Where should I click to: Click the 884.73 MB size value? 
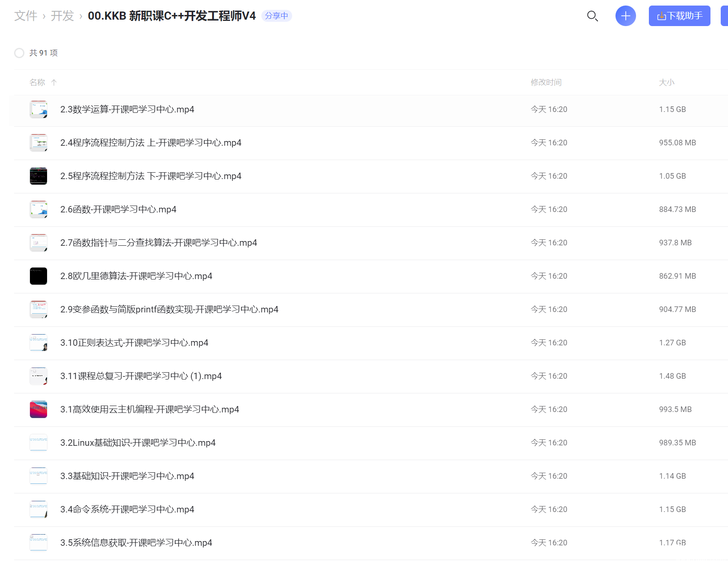point(678,209)
